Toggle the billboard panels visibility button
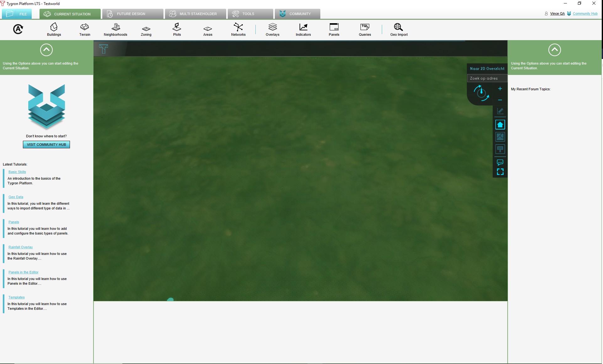This screenshot has width=603, height=364. point(500,149)
